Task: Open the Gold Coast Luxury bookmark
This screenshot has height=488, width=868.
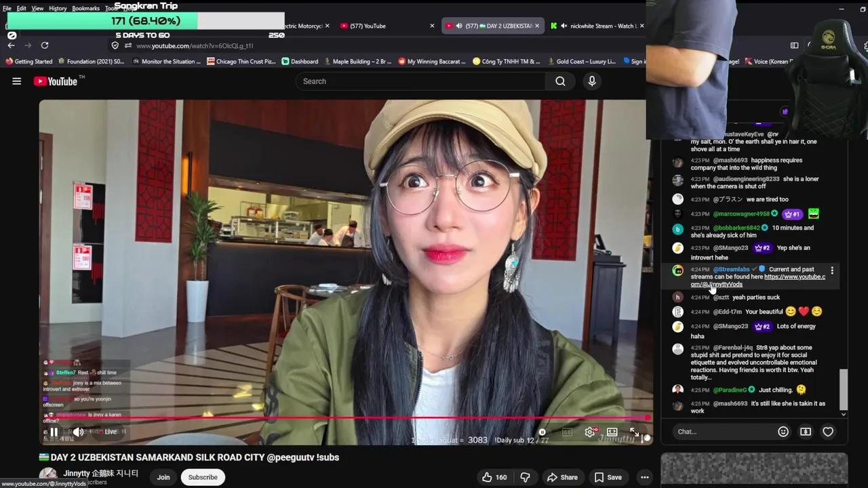Action: click(580, 62)
